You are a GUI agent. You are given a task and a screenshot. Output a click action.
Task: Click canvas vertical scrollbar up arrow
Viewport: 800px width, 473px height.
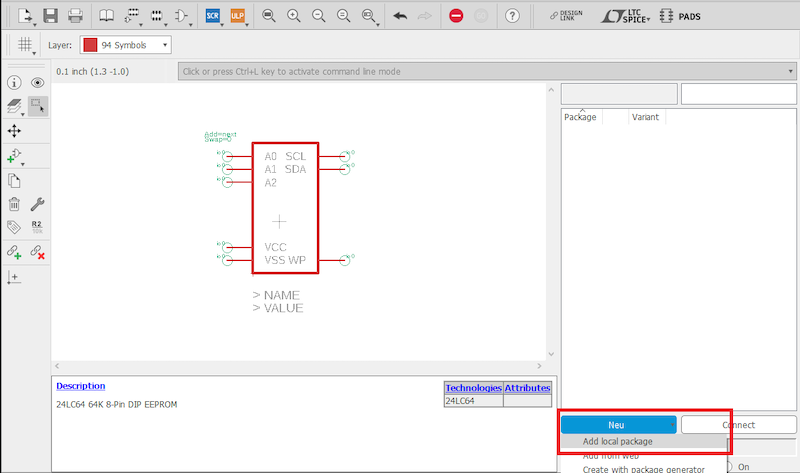coord(551,90)
